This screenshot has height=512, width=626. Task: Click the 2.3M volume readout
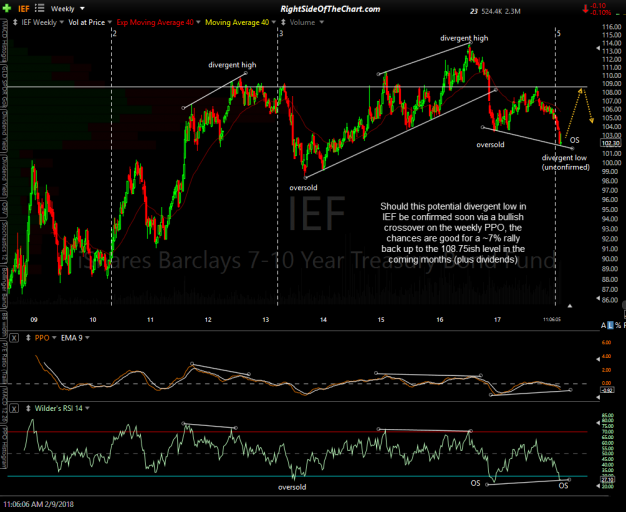(x=513, y=12)
